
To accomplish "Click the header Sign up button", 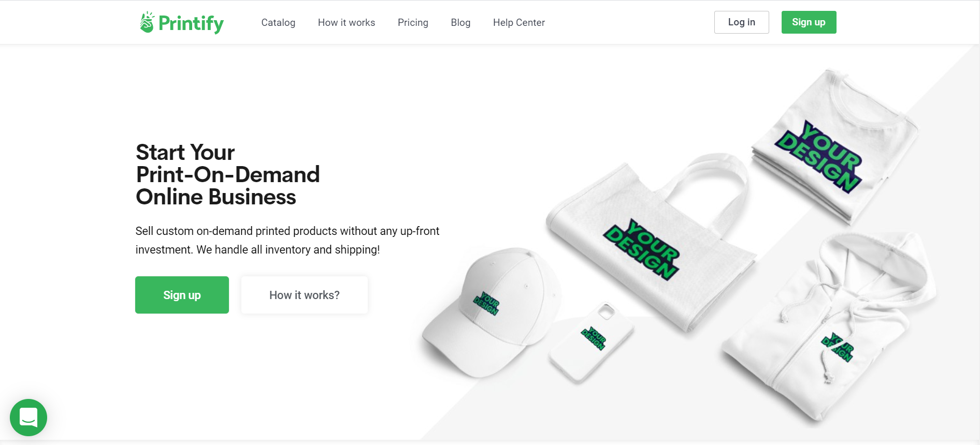I will 809,22.
